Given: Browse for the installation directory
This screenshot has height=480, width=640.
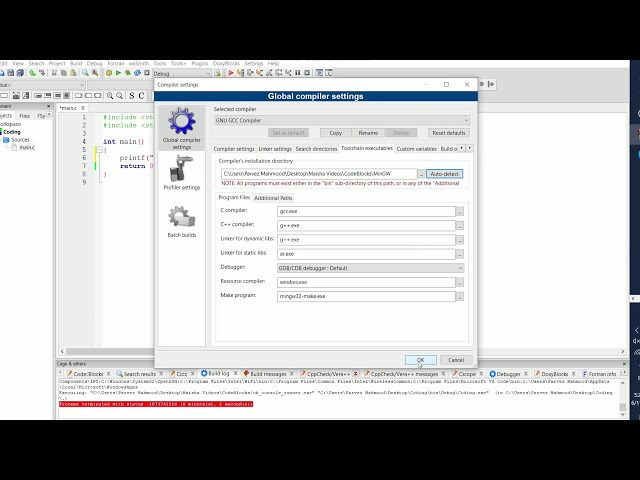Looking at the screenshot, I should [421, 174].
